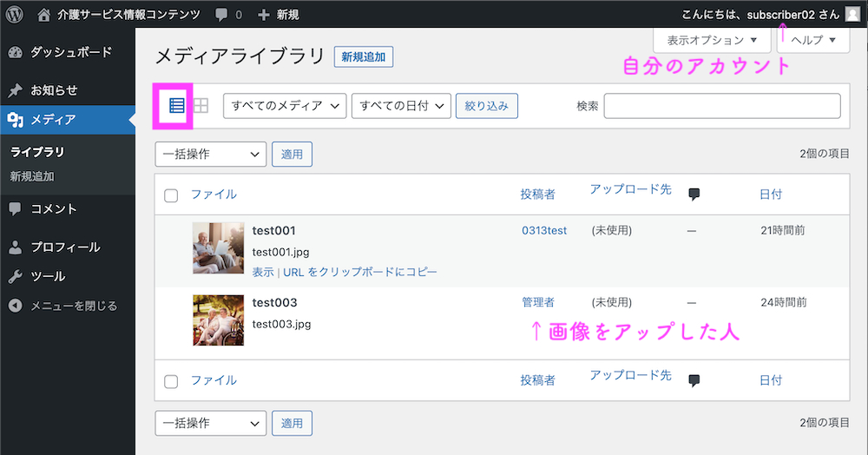Sort by ファイル column header
The image size is (868, 455).
click(214, 195)
